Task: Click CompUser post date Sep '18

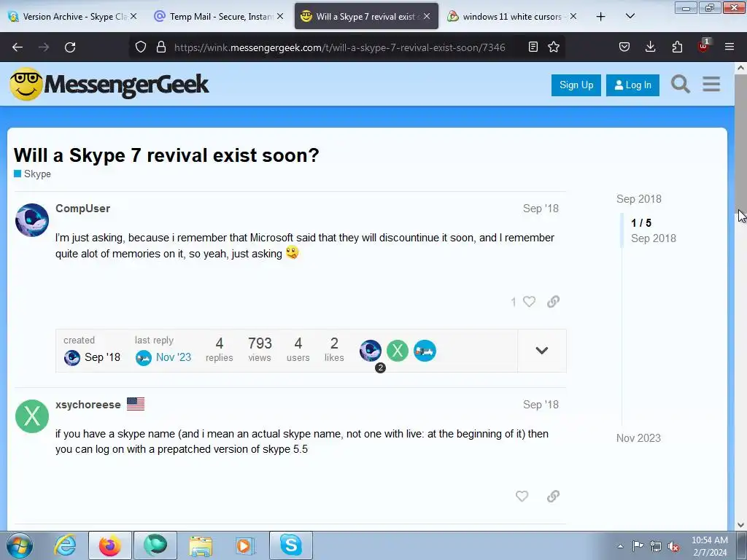Action: [x=541, y=209]
